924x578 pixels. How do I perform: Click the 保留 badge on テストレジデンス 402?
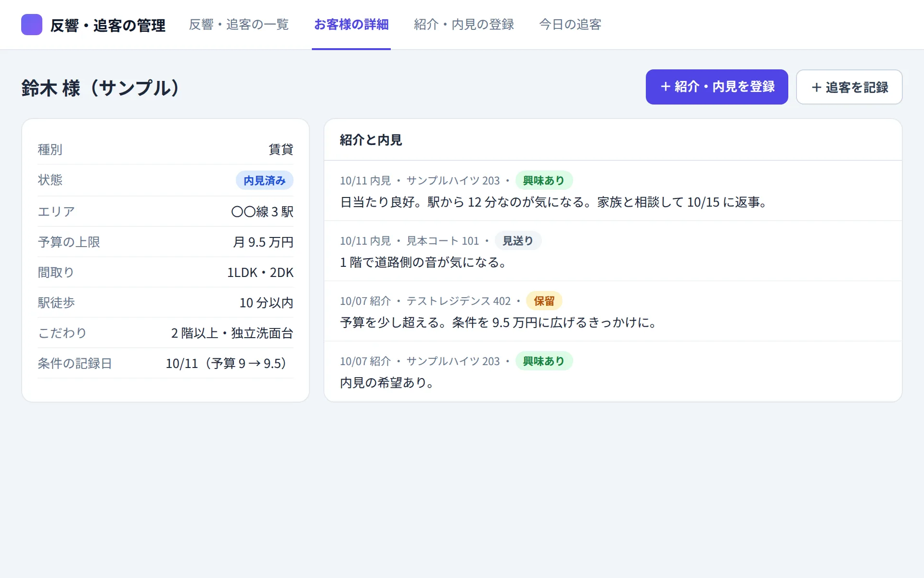(x=544, y=301)
